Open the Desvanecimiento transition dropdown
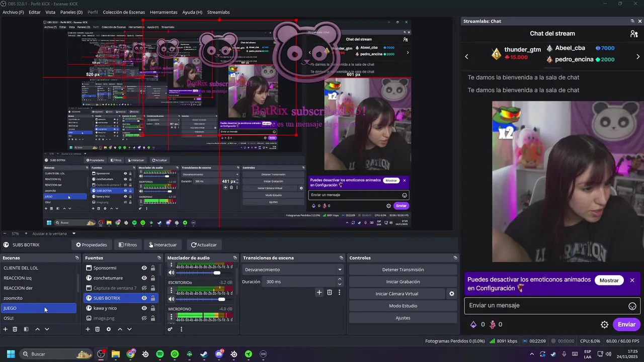This screenshot has height=362, width=644. pyautogui.click(x=292, y=269)
